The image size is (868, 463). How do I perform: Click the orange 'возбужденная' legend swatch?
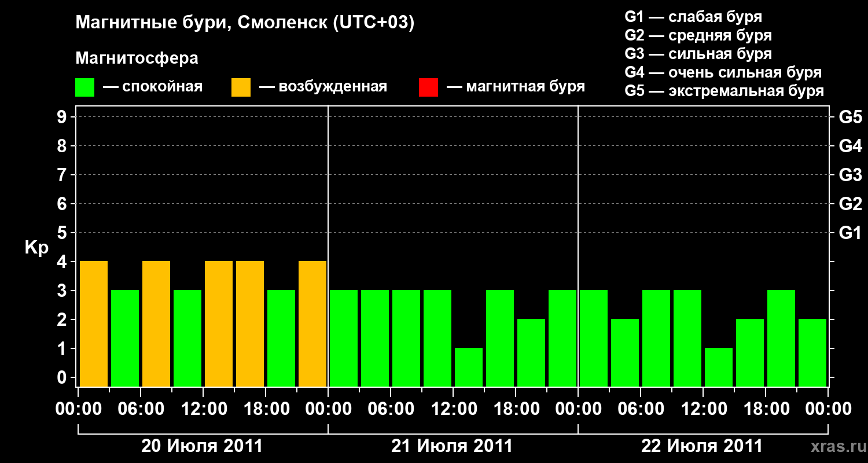pyautogui.click(x=241, y=87)
